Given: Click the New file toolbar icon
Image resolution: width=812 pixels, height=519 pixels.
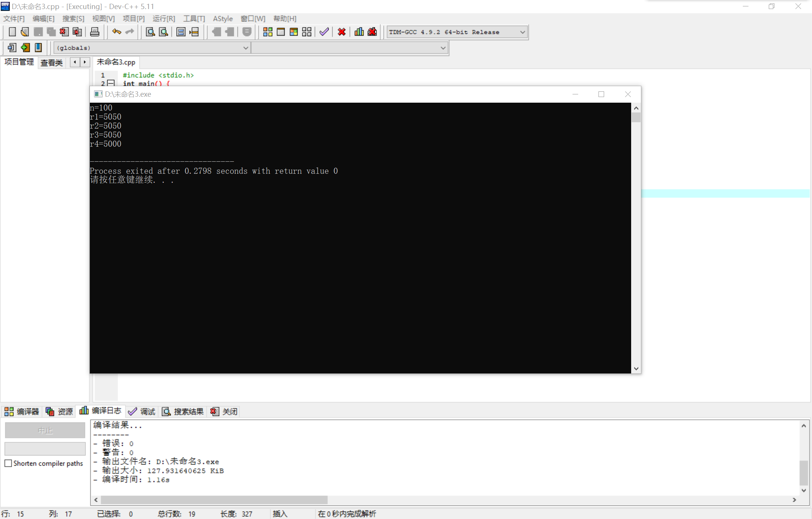Looking at the screenshot, I should click(x=12, y=32).
